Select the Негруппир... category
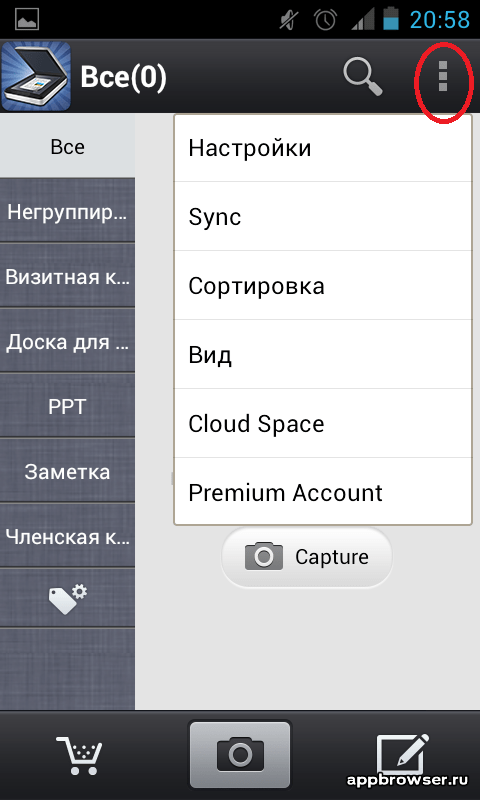This screenshot has width=480, height=800. 67,211
